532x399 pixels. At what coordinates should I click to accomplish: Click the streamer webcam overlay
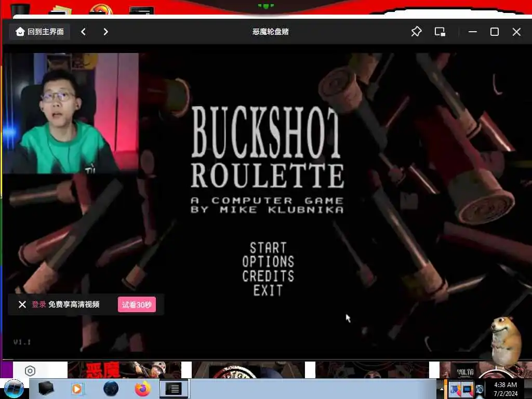click(x=71, y=113)
